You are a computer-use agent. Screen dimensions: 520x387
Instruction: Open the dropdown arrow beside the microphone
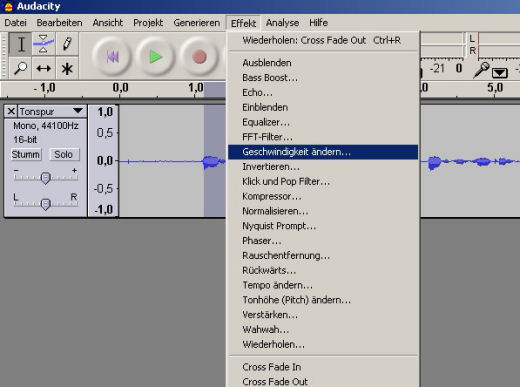click(x=500, y=72)
